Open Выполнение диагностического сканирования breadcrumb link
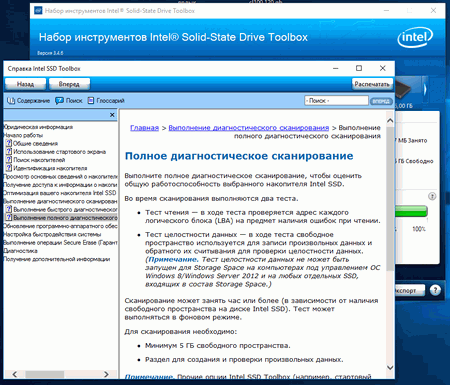Image resolution: width=450 pixels, height=385 pixels. tap(249, 128)
